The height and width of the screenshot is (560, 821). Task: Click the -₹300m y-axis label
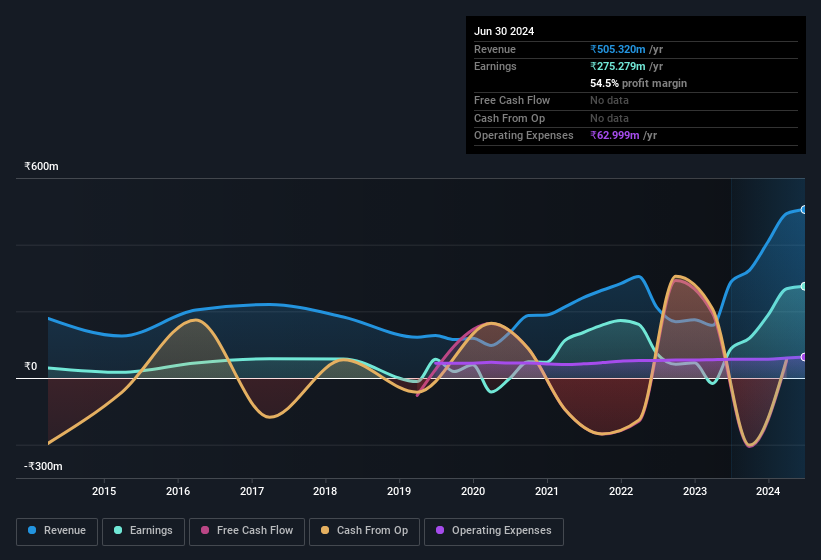[43, 466]
